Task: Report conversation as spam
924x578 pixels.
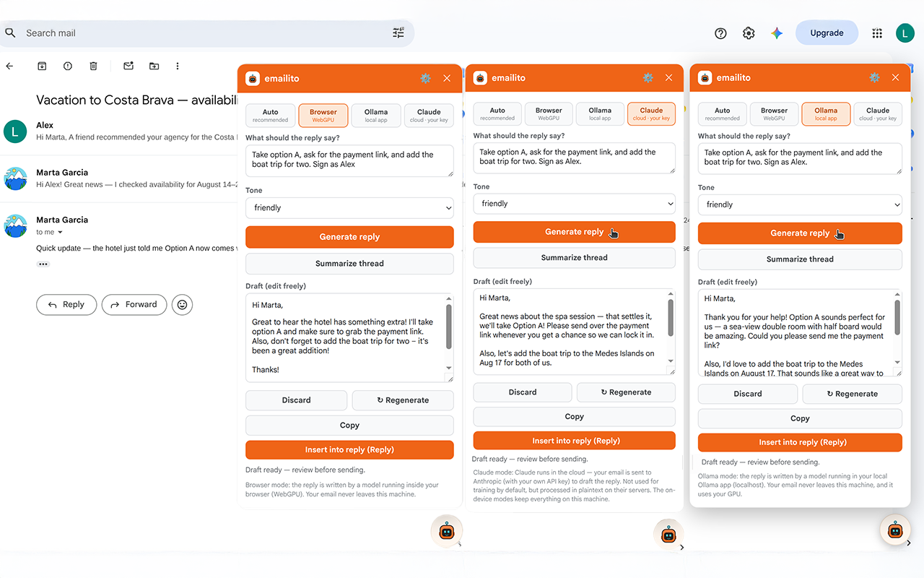Action: tap(68, 66)
